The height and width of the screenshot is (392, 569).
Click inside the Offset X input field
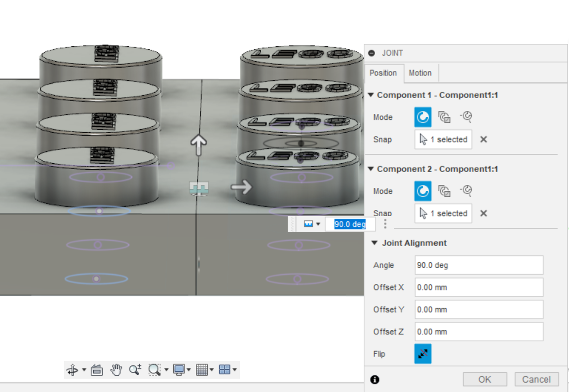click(478, 287)
